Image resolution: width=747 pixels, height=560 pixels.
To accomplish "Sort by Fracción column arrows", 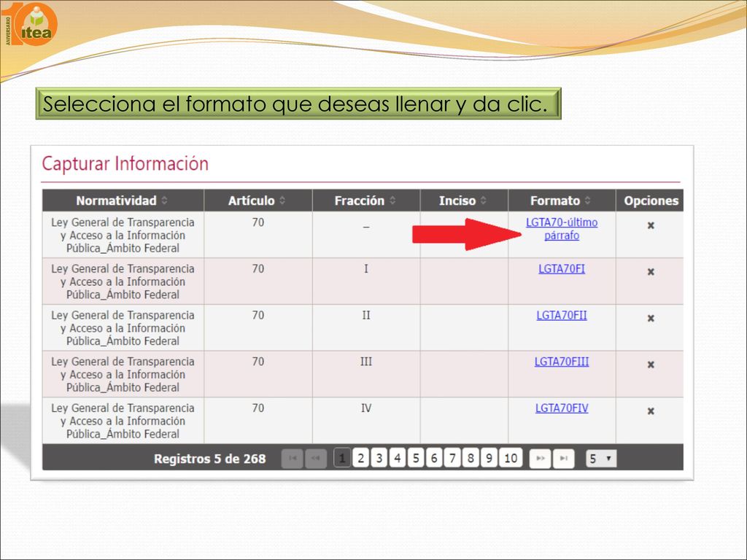I will (x=392, y=201).
